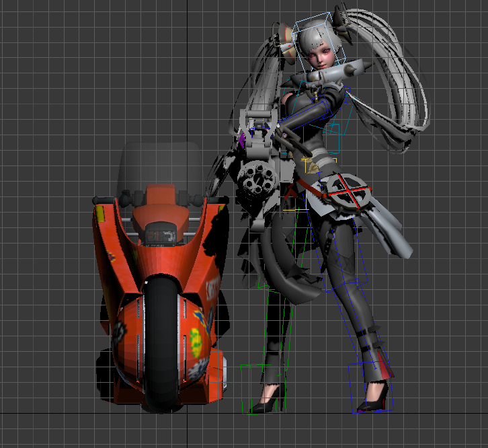
Task: Click the yellow wireframe pelvis bone box
Action: [x=311, y=165]
